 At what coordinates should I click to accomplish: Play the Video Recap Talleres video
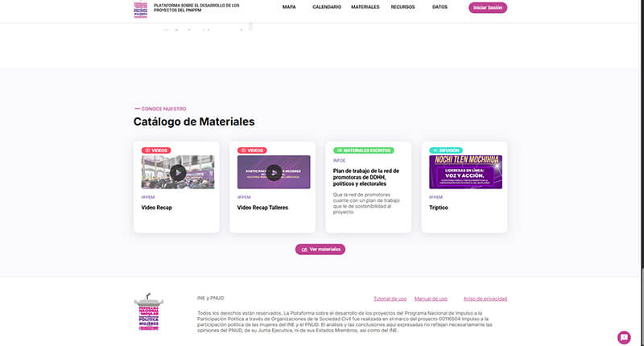(x=274, y=172)
